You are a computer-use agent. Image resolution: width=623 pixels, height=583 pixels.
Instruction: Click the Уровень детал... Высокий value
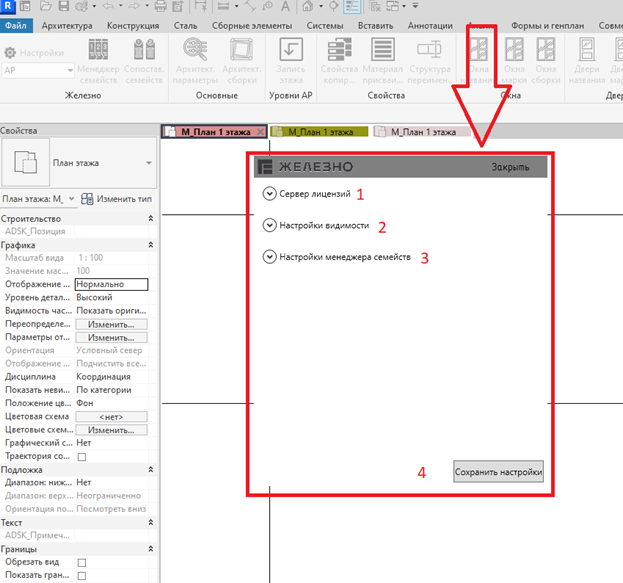click(x=112, y=297)
